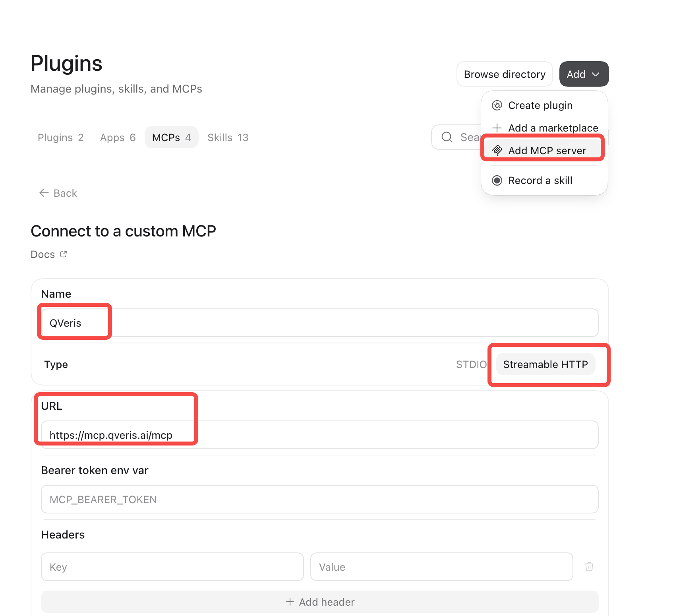Click the Add MCP server icon
Screen dimensions: 677x616
pyautogui.click(x=497, y=150)
